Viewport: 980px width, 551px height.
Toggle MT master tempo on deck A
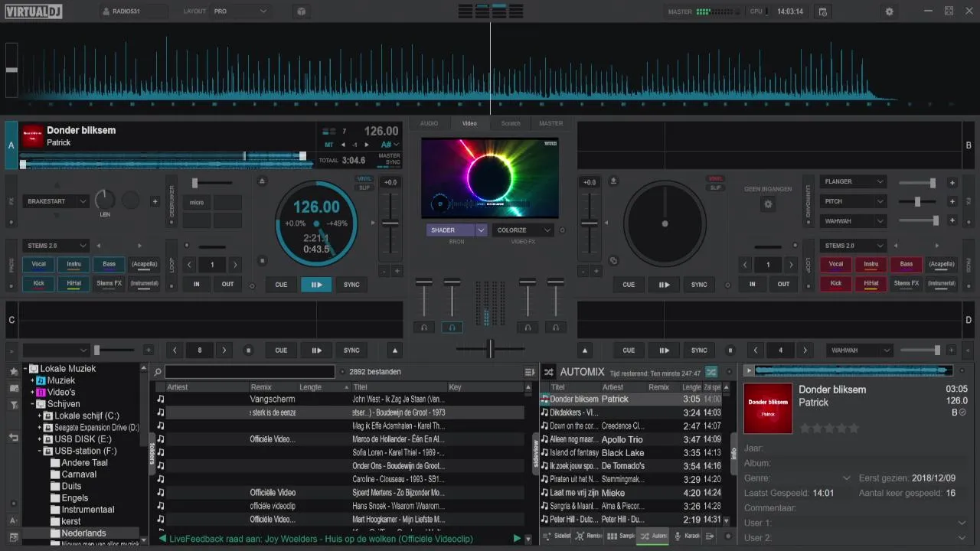329,144
